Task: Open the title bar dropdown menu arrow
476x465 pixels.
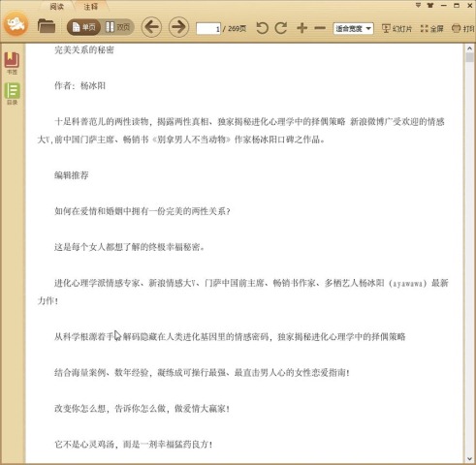Action: coord(418,5)
